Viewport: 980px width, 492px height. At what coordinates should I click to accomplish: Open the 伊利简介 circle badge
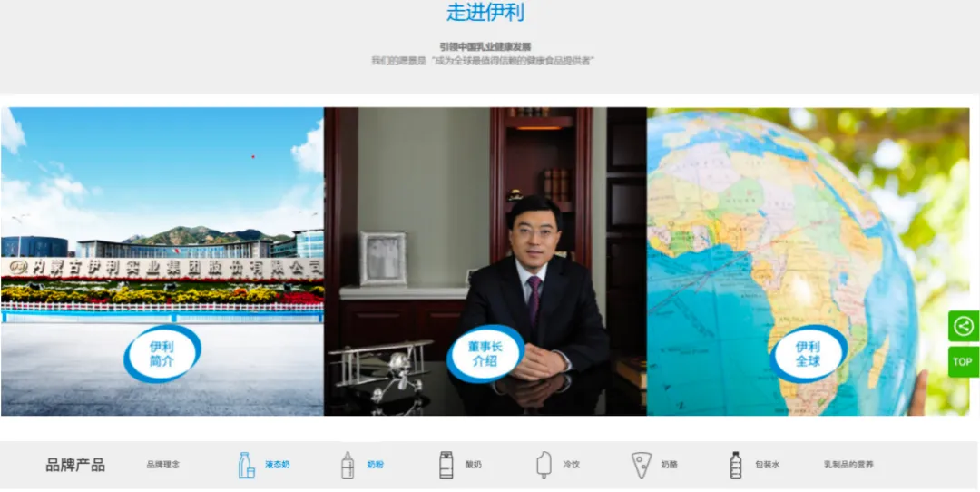pyautogui.click(x=162, y=353)
